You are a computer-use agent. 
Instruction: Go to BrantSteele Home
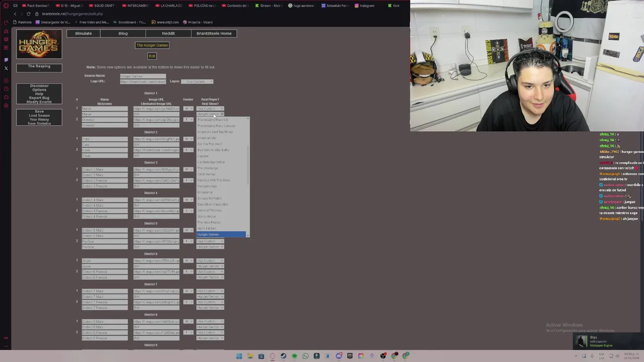click(214, 33)
